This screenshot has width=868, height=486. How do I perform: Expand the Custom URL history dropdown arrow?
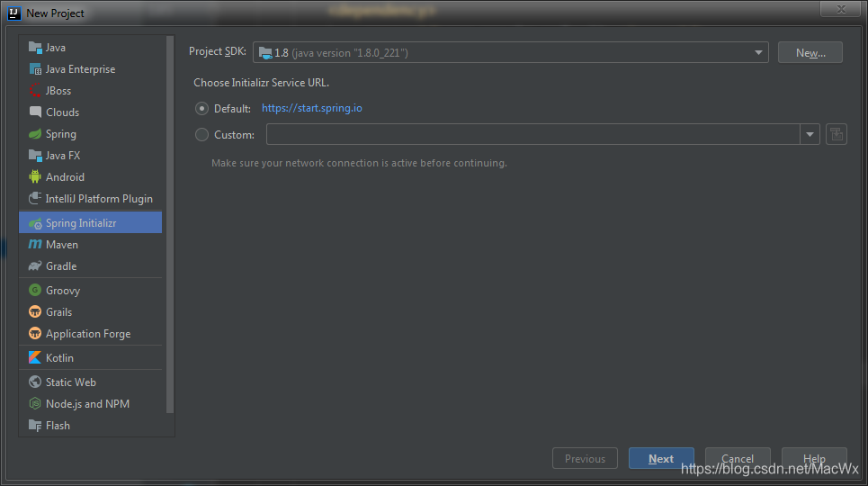coord(810,134)
